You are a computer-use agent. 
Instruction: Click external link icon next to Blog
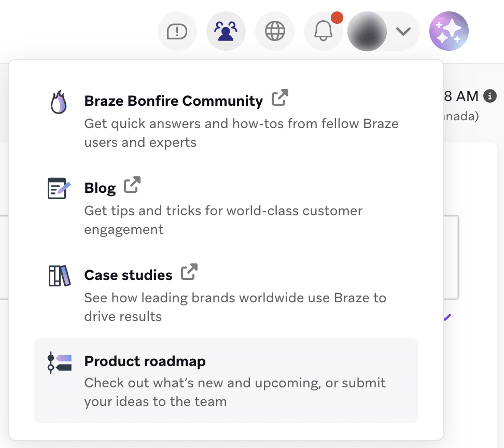pos(132,185)
